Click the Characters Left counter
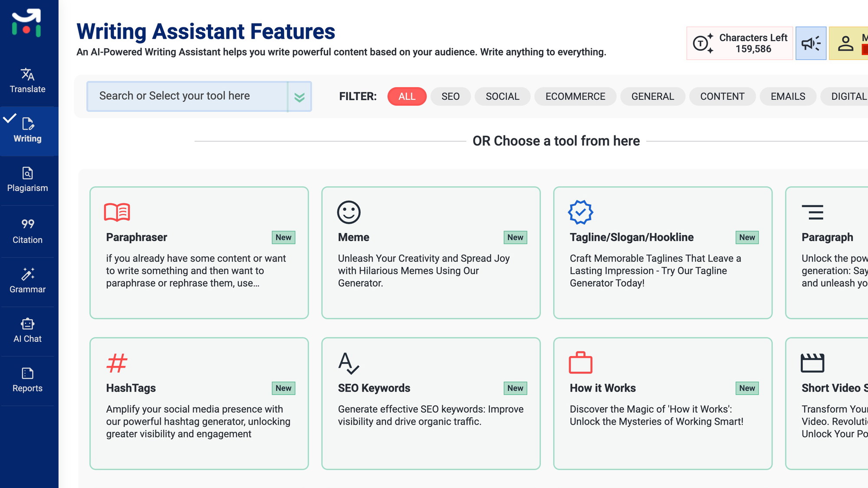This screenshot has height=488, width=868. point(740,43)
